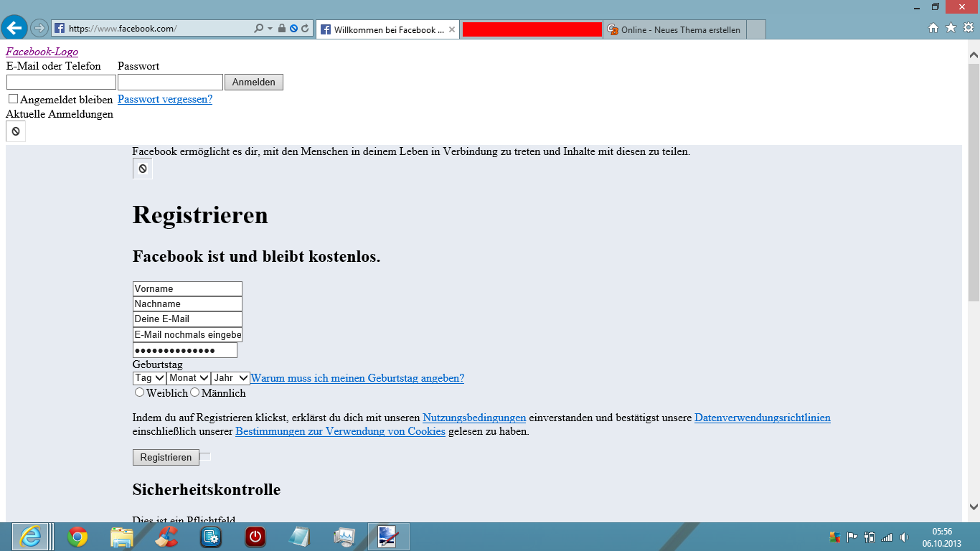Viewport: 980px width, 551px height.
Task: Click the 'Facebook ist und bleibt kostenlos.' heading
Action: click(257, 257)
